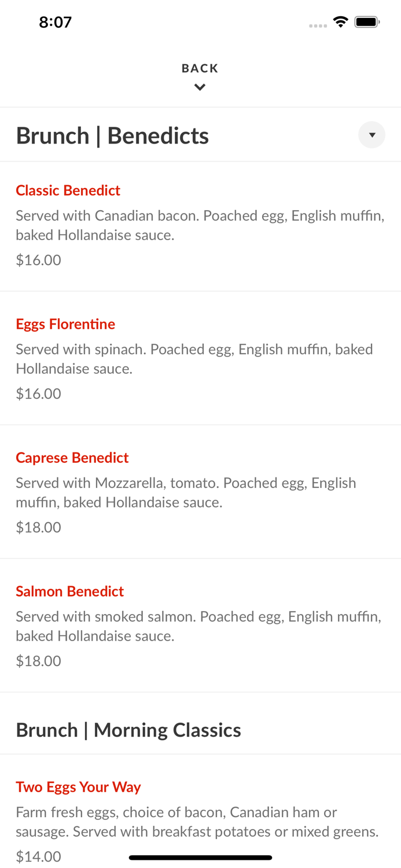Tap the Salmon Benedict description text
401x868 pixels.
coord(198,626)
